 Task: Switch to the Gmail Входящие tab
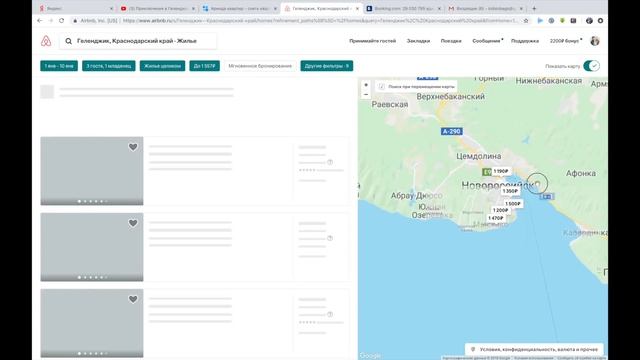[486, 8]
